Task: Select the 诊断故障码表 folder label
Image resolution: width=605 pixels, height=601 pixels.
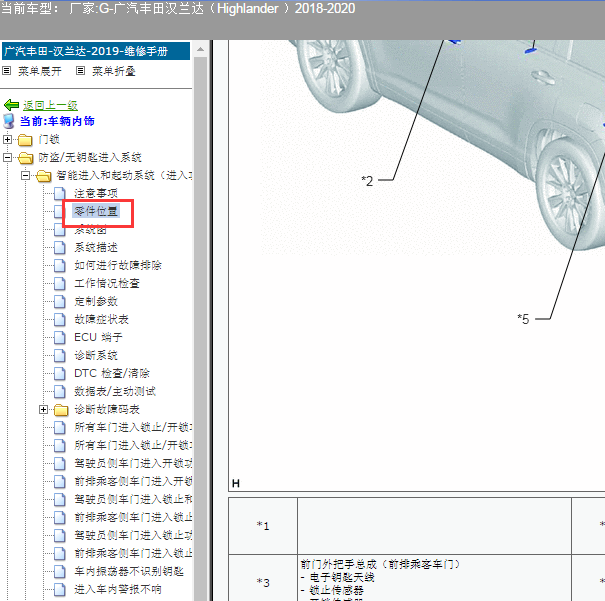Action: click(x=107, y=409)
